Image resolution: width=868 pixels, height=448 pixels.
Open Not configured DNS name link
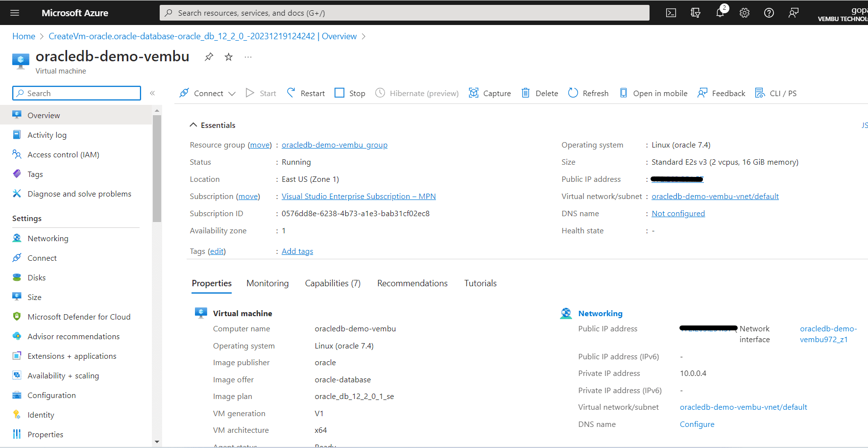pyautogui.click(x=678, y=214)
